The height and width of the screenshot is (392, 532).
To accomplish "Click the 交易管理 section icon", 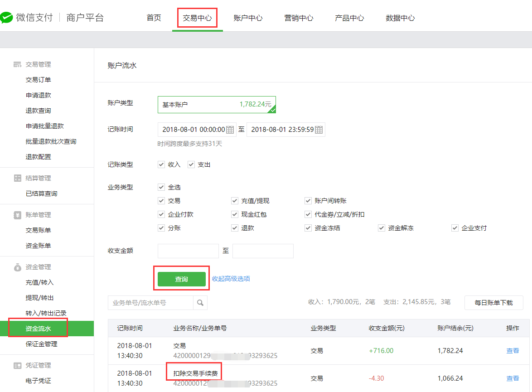I will point(18,64).
